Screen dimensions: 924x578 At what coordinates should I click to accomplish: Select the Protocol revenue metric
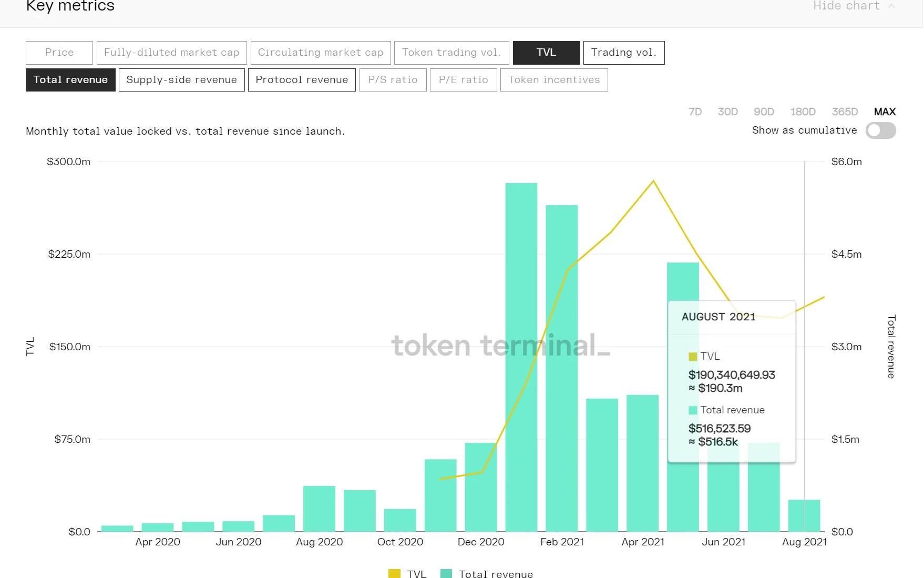coord(302,80)
